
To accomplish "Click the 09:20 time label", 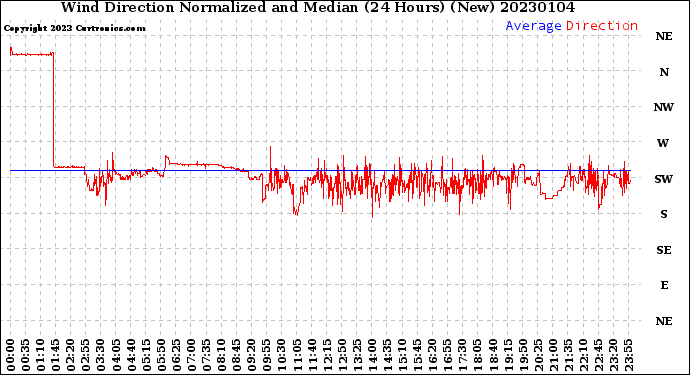I will click(252, 355).
